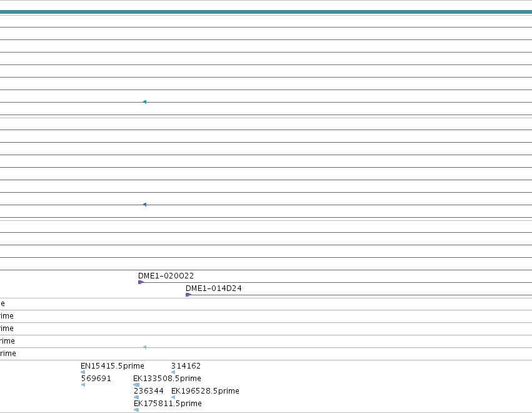Click the teal direction arrow on the teal track
This screenshot has width=532, height=413.
point(144,102)
